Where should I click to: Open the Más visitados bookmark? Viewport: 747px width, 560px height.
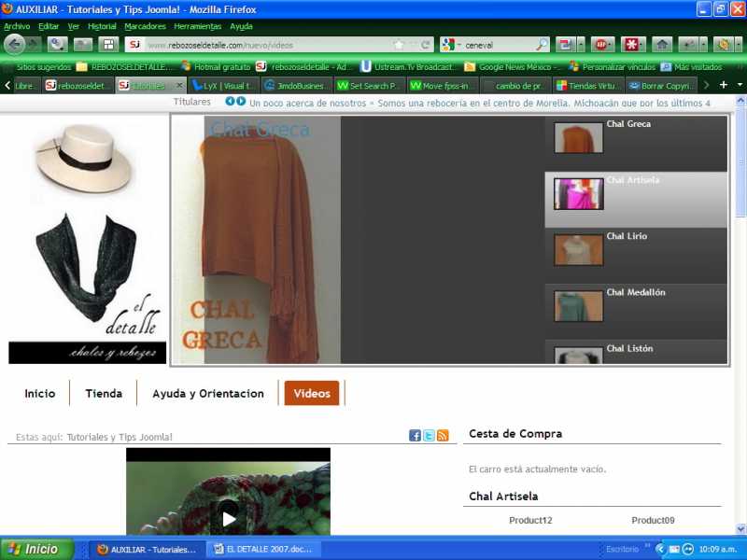691,66
